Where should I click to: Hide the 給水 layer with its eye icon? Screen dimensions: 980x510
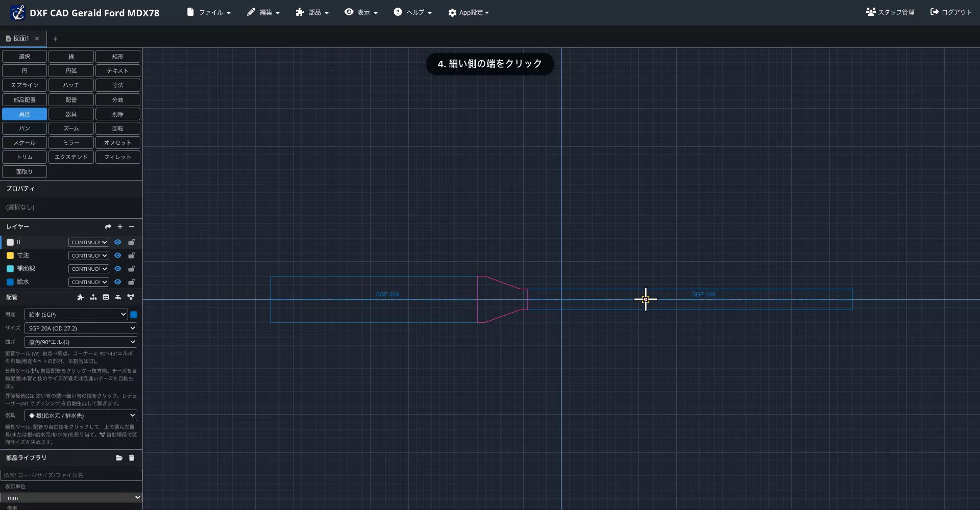tap(117, 282)
